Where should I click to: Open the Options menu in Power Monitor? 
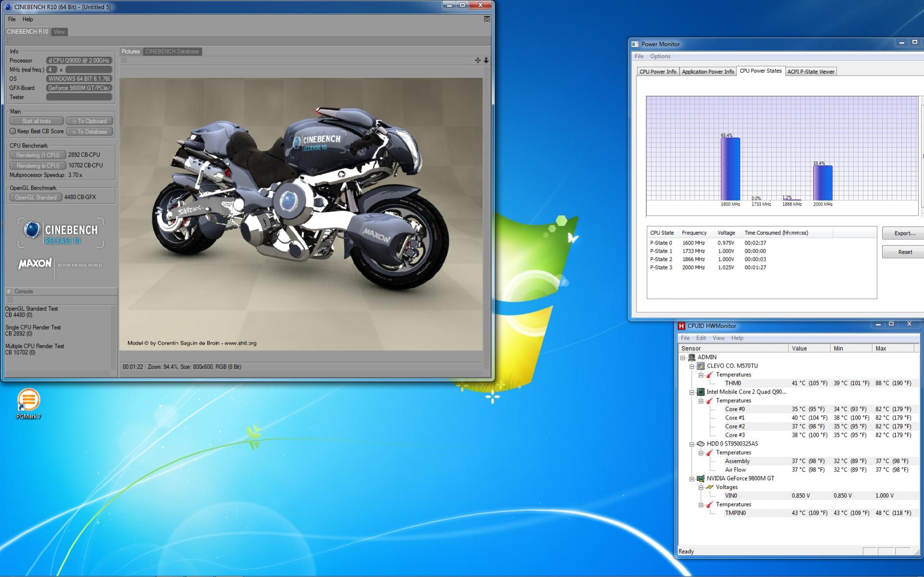coord(660,56)
